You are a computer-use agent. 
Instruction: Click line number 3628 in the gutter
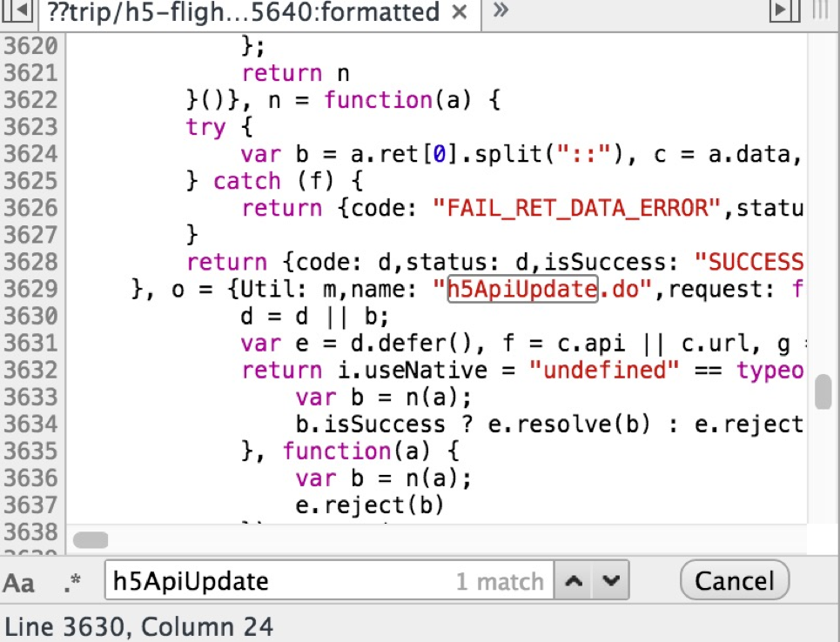31,262
